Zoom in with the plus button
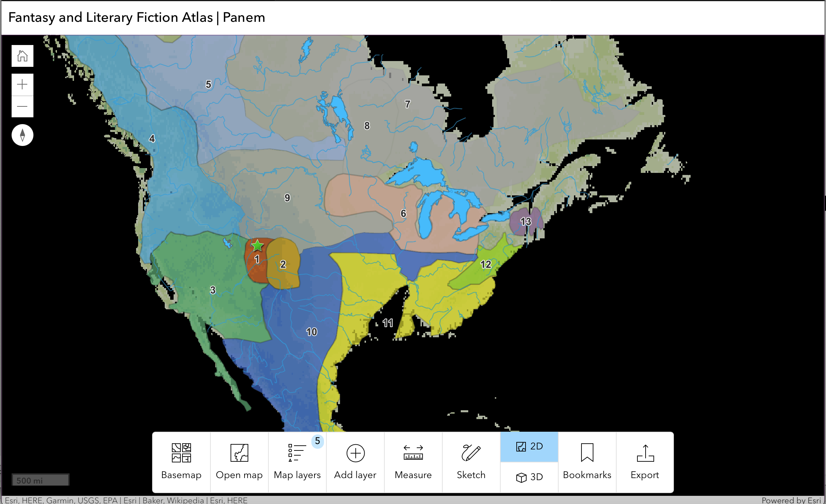This screenshot has width=826, height=504. pos(23,85)
